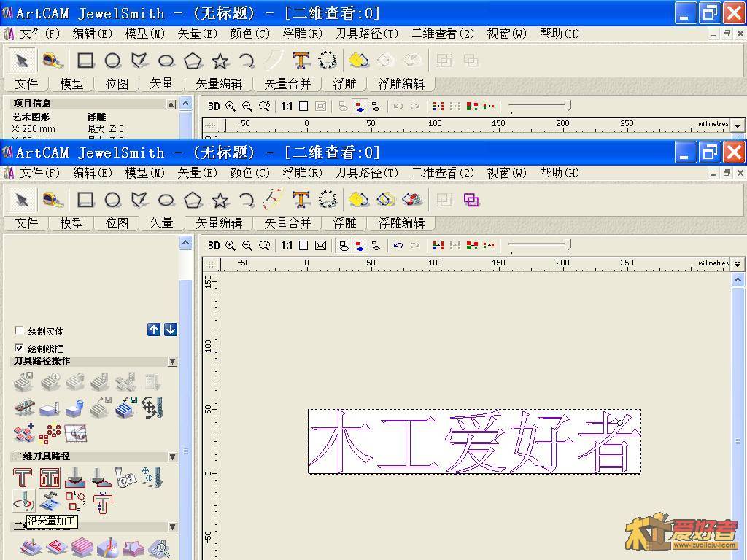This screenshot has width=747, height=560.
Task: Switch to 3D view in lower window
Action: point(214,246)
